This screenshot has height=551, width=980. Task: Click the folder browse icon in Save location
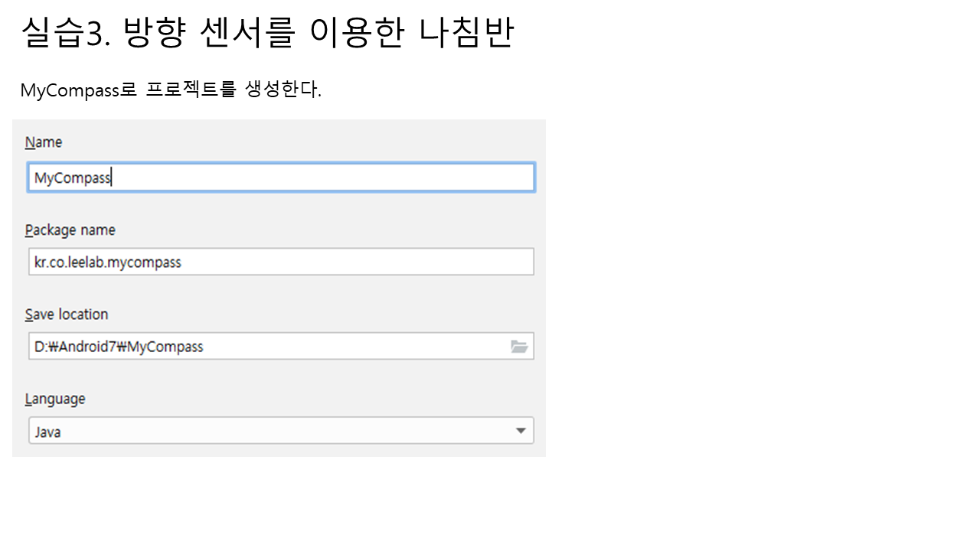tap(519, 347)
